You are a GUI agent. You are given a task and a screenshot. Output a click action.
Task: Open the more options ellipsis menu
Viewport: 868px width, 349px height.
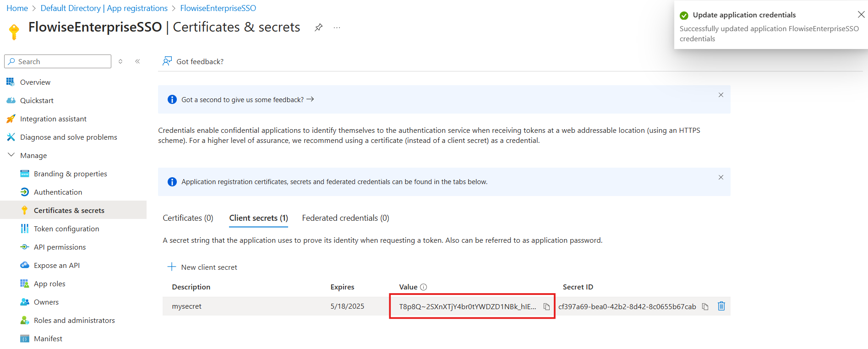coord(337,27)
